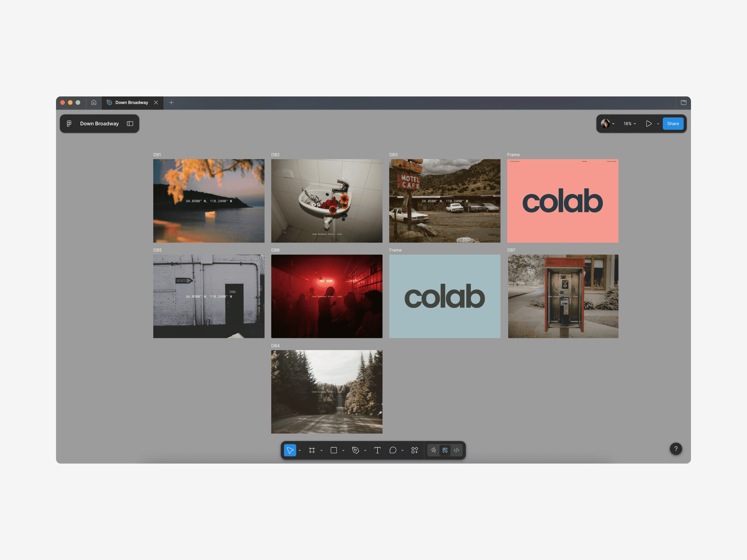The image size is (747, 560).
Task: Expand the 18% zoom dropdown
Action: [x=629, y=124]
